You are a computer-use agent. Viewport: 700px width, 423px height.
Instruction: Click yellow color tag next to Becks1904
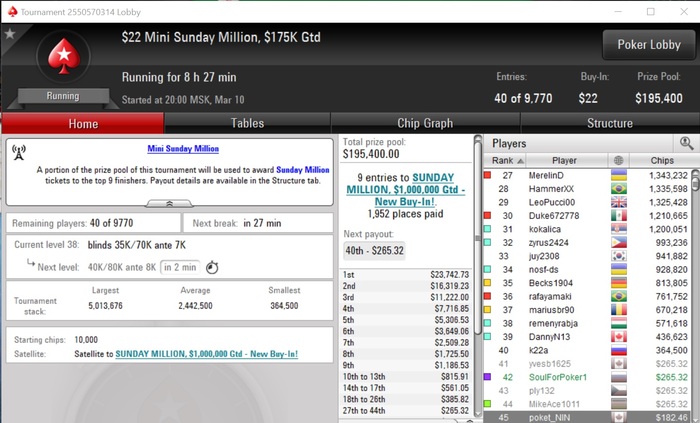pos(488,283)
